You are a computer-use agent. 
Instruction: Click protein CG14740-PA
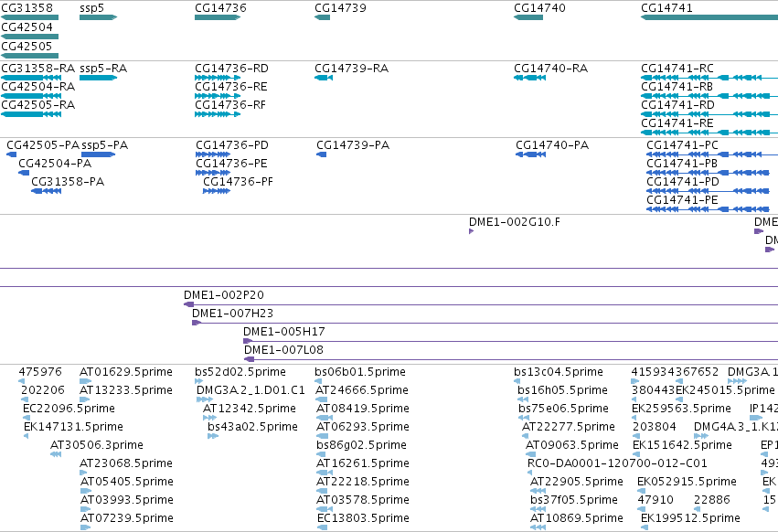(531, 154)
